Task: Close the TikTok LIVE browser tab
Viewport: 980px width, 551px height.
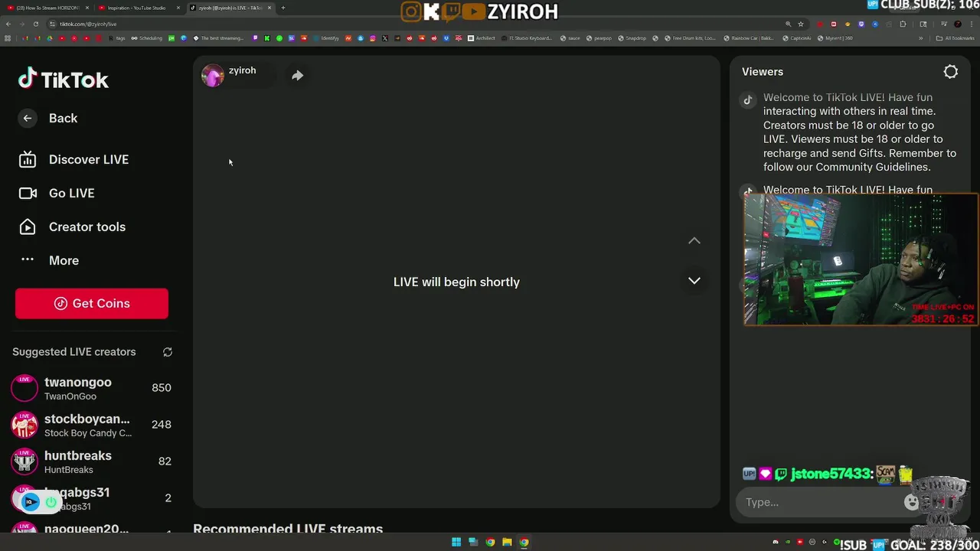Action: (x=269, y=8)
